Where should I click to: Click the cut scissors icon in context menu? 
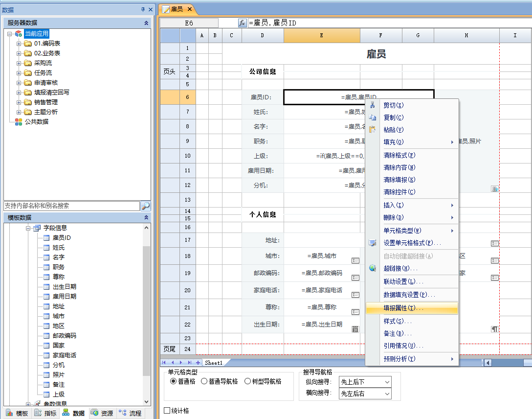pos(373,105)
